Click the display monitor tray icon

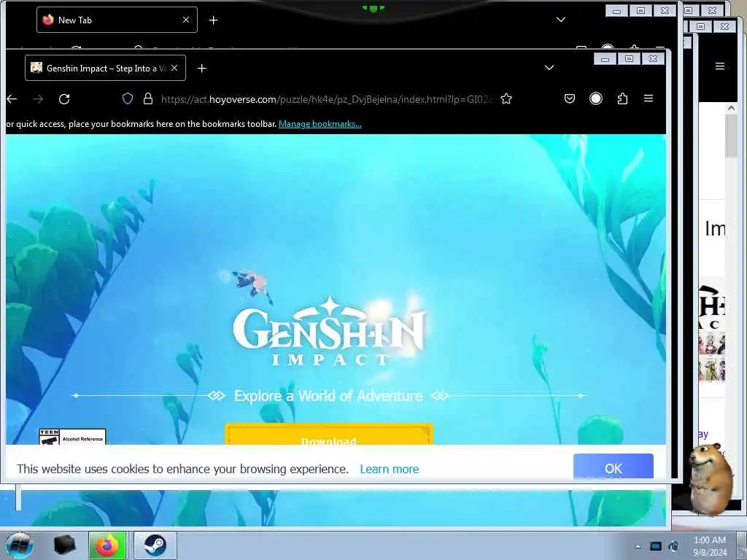coord(656,546)
